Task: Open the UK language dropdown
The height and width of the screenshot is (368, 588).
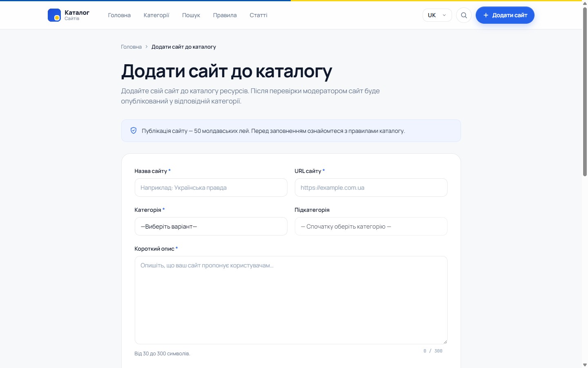Action: click(x=437, y=15)
